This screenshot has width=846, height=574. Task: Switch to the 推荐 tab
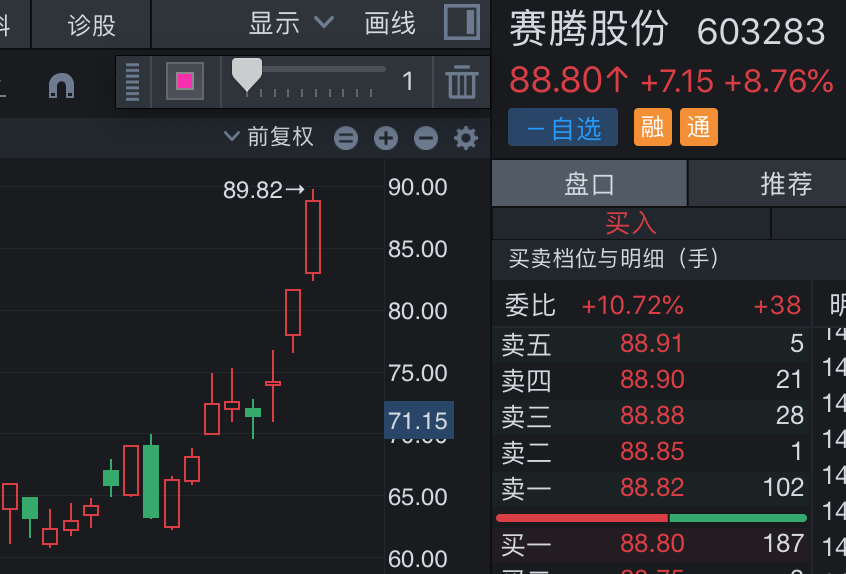click(786, 184)
